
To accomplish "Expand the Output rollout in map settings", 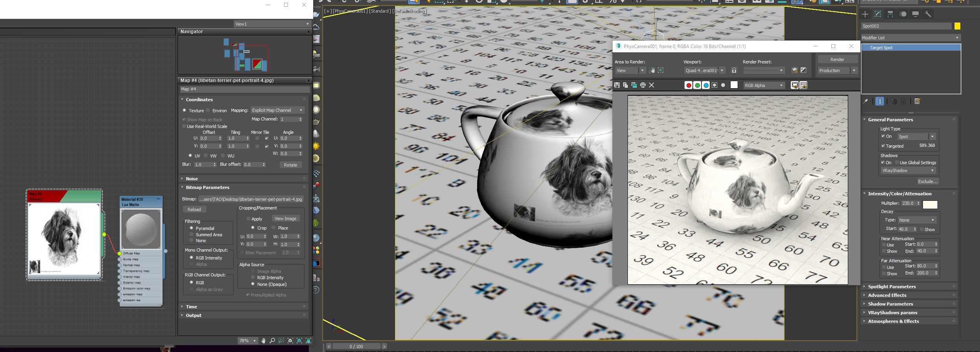I will tap(194, 315).
